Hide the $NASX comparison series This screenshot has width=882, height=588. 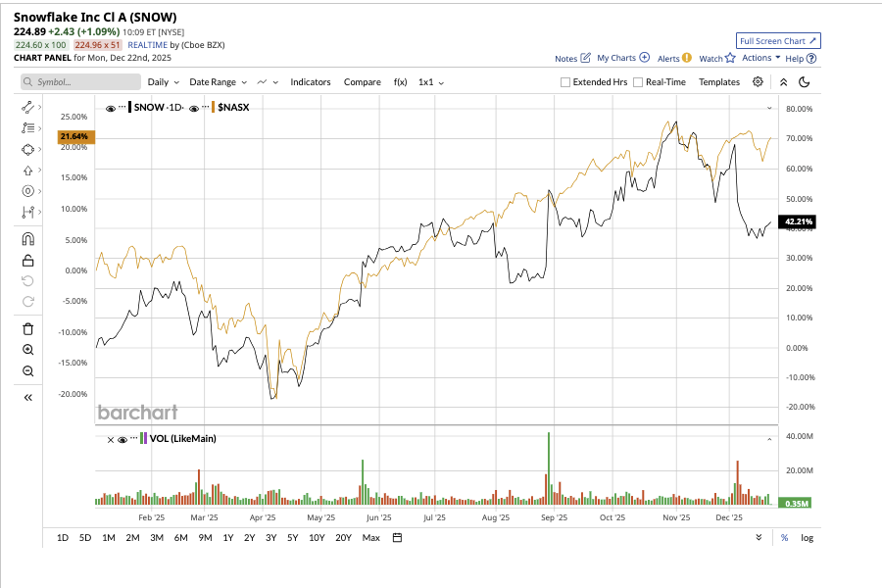[192, 107]
